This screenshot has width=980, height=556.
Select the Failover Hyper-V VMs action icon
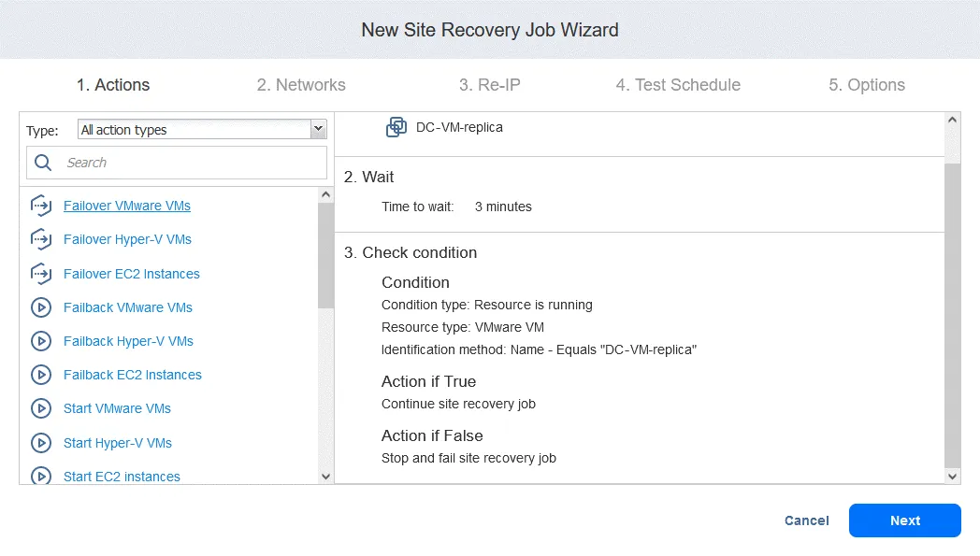pos(41,240)
